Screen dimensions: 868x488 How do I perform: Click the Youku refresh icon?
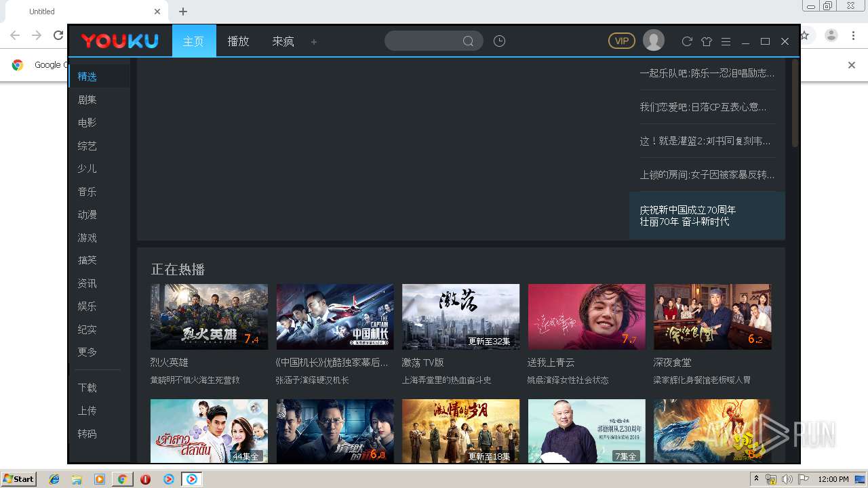[x=687, y=41]
